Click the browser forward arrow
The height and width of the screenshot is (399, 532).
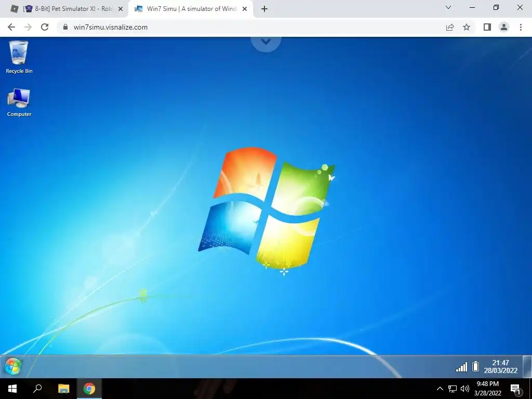(x=28, y=27)
